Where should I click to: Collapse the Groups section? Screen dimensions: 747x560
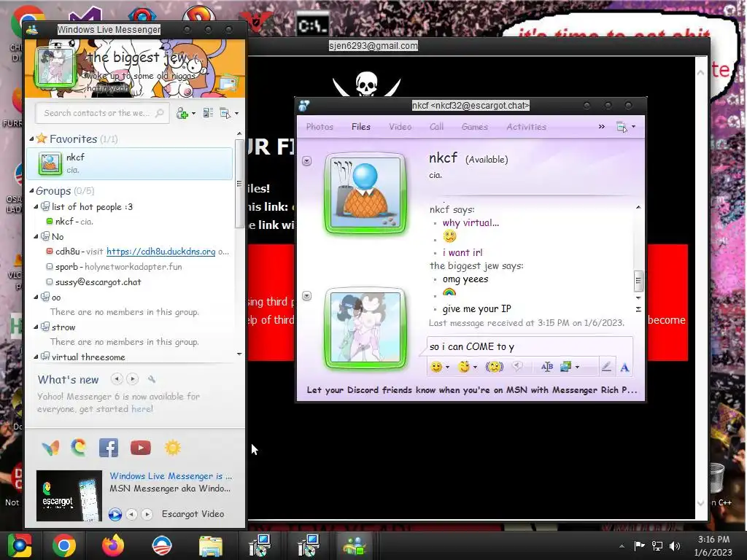tap(31, 190)
